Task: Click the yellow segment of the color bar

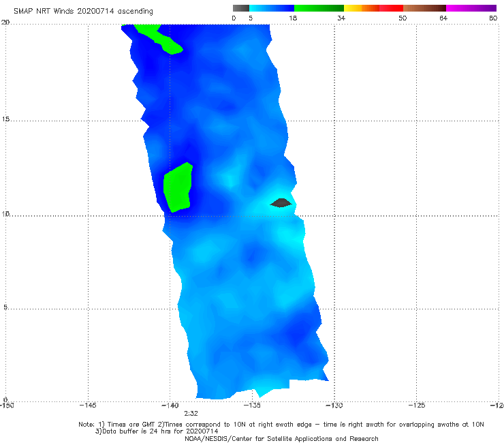Action: click(x=353, y=8)
